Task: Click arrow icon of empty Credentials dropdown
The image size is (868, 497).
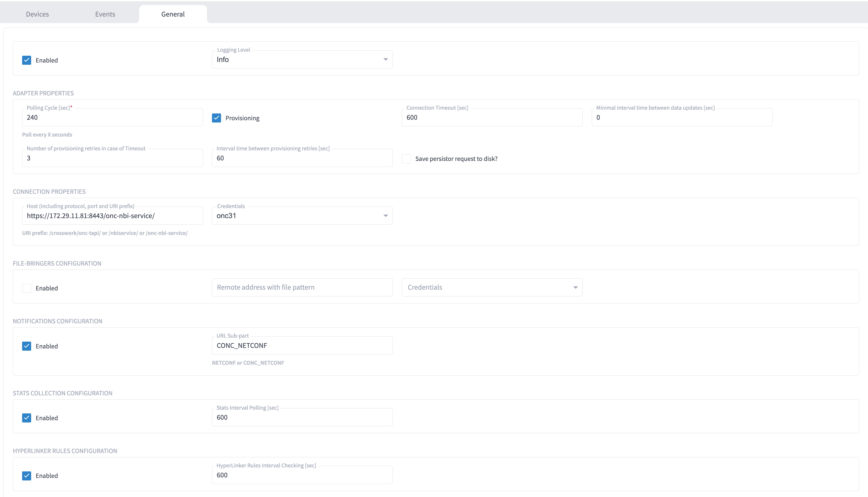Action: pos(575,287)
